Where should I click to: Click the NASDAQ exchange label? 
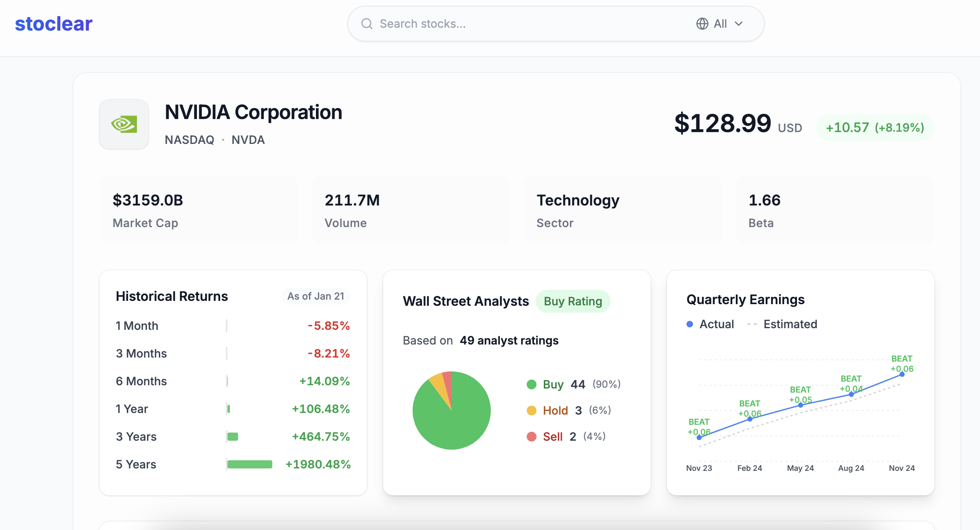[x=190, y=140]
